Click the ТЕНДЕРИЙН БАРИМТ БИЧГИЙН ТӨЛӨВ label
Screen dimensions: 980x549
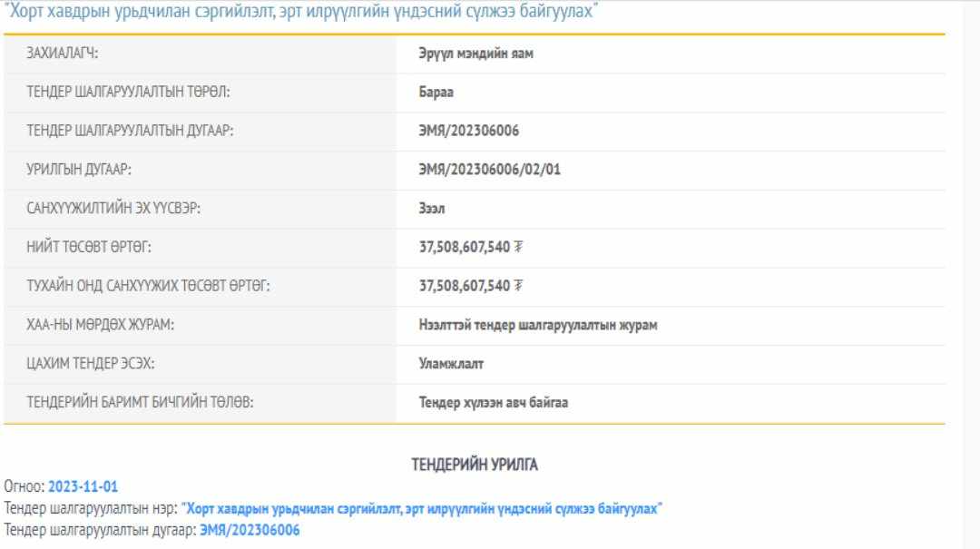tap(140, 402)
